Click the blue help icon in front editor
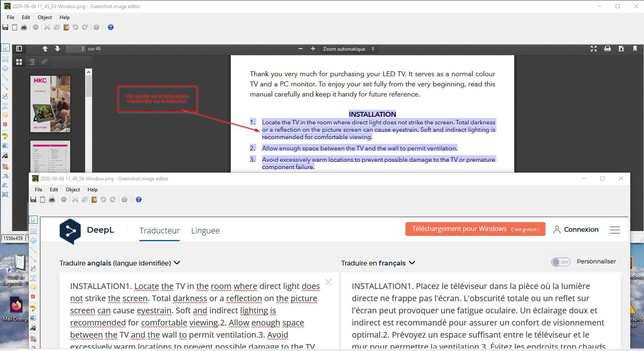 click(x=139, y=199)
